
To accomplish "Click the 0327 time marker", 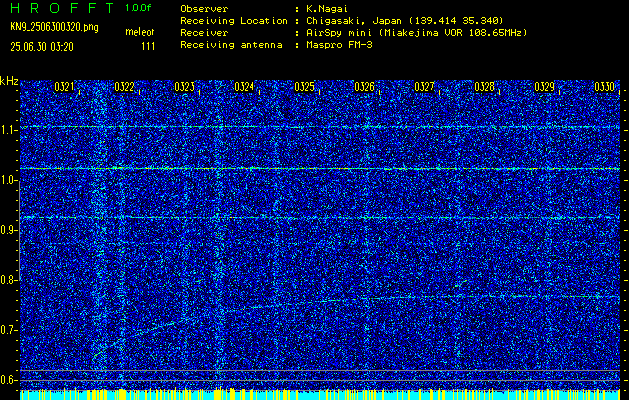I will 424,87.
